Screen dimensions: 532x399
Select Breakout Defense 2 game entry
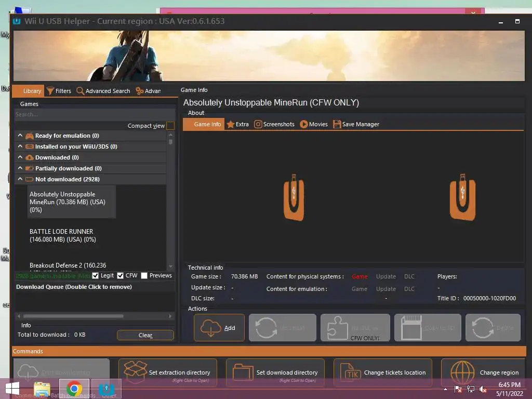click(68, 265)
